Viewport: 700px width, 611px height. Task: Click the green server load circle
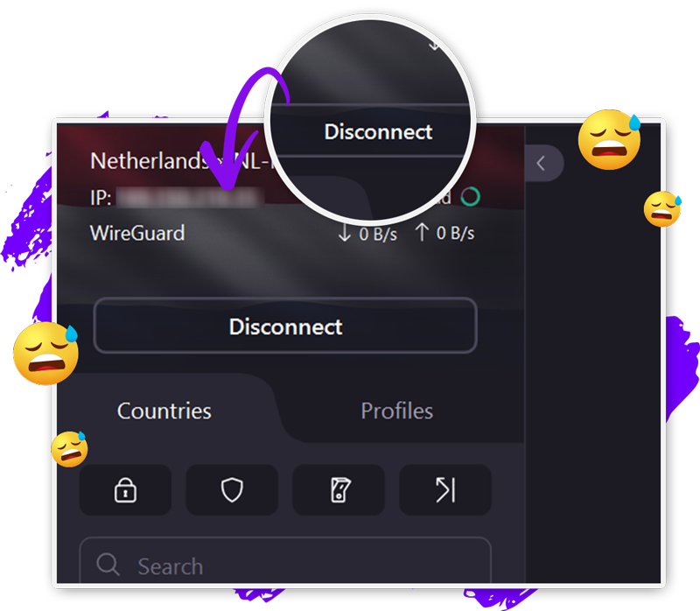click(x=470, y=197)
